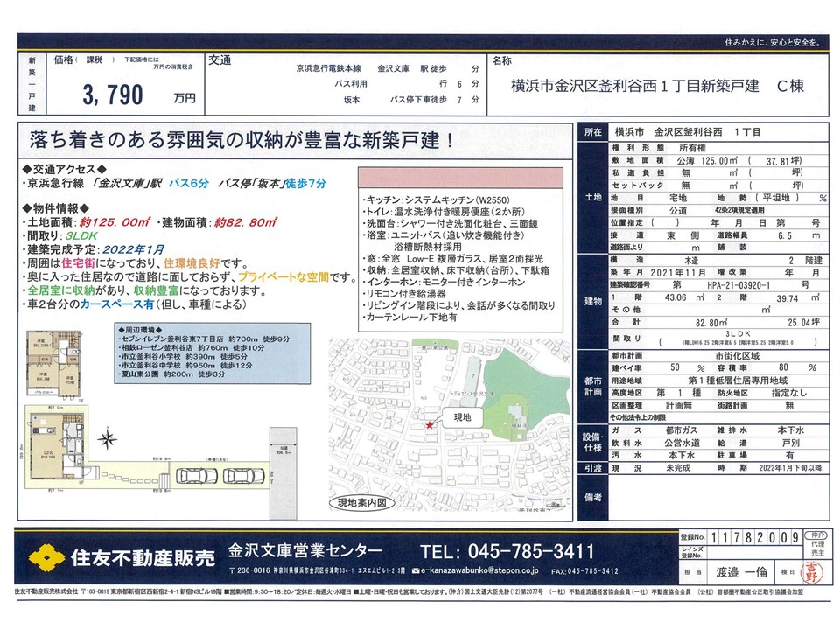Click the Sumitomo diamond logo icon
This screenshot has width=840, height=630.
[48, 557]
